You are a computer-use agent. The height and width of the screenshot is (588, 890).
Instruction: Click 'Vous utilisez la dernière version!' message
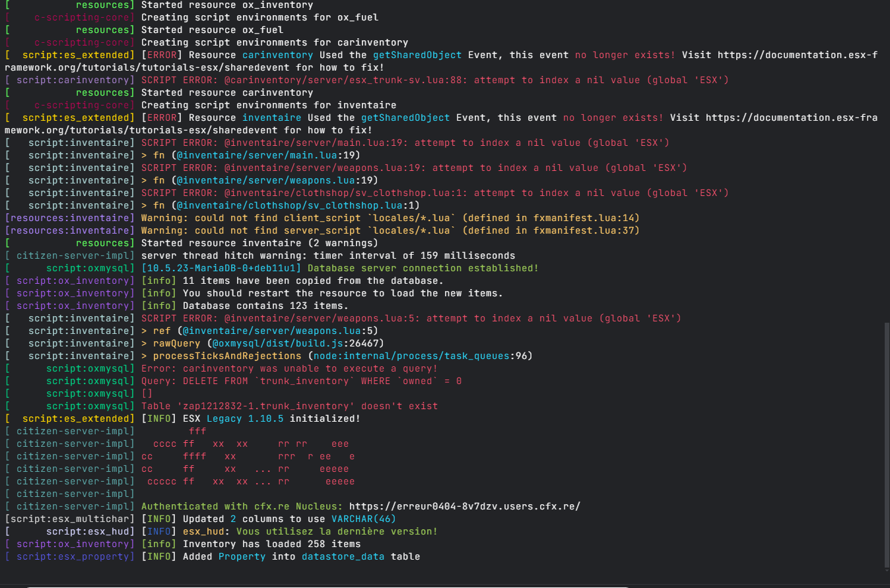pos(337,531)
